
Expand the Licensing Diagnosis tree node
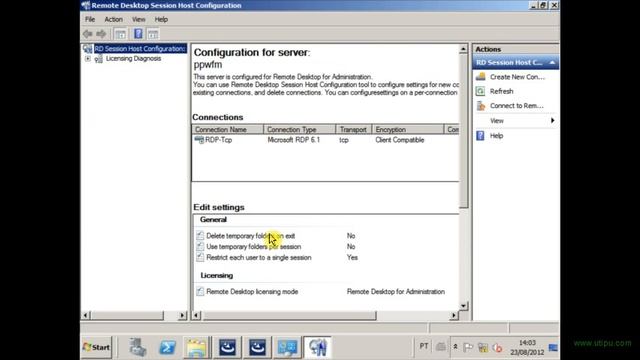[x=88, y=59]
